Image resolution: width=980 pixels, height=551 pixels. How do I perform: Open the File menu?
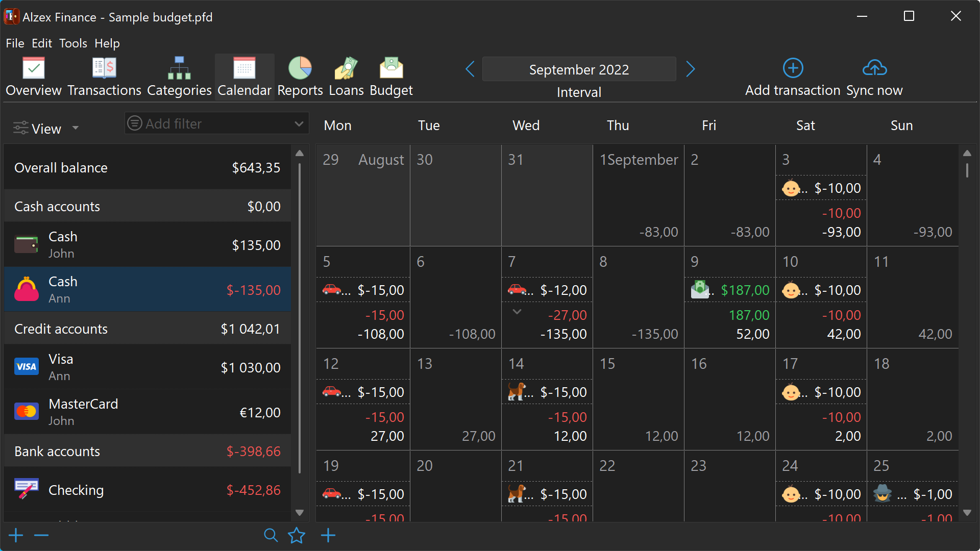15,43
